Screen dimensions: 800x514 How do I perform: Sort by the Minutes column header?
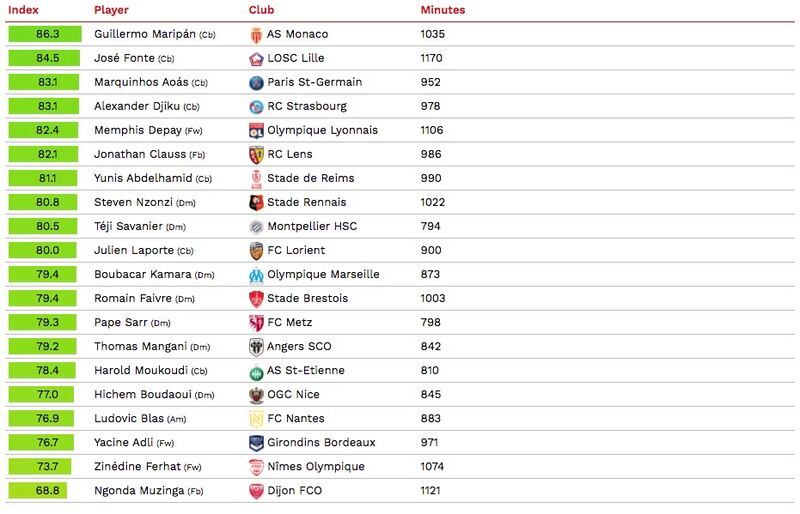click(x=443, y=10)
